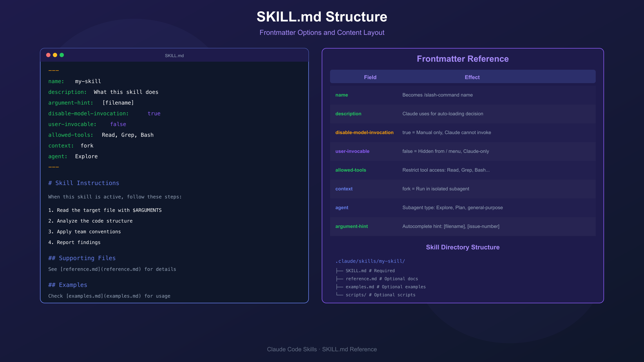
Task: Click the true value of disable-model-invocation
Action: pyautogui.click(x=154, y=113)
